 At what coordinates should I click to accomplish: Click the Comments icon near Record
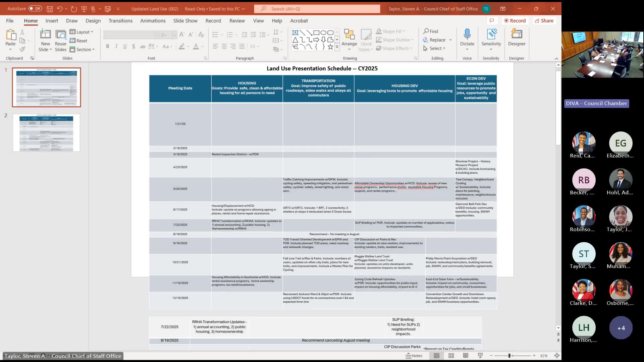[x=492, y=21]
